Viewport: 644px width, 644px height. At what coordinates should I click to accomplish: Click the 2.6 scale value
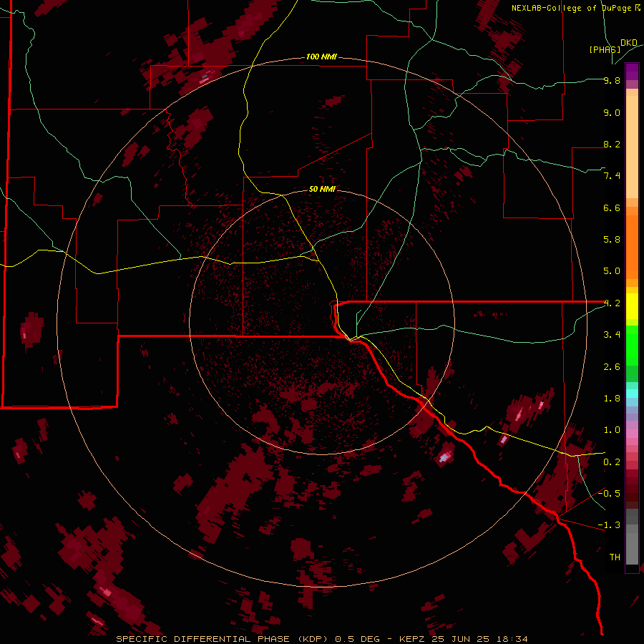[x=612, y=367]
